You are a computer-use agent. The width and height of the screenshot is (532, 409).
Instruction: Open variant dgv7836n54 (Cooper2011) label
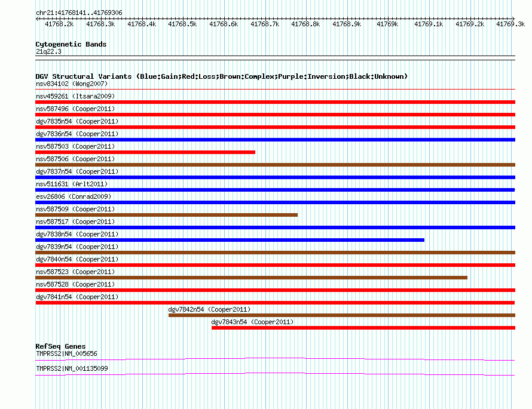77,134
